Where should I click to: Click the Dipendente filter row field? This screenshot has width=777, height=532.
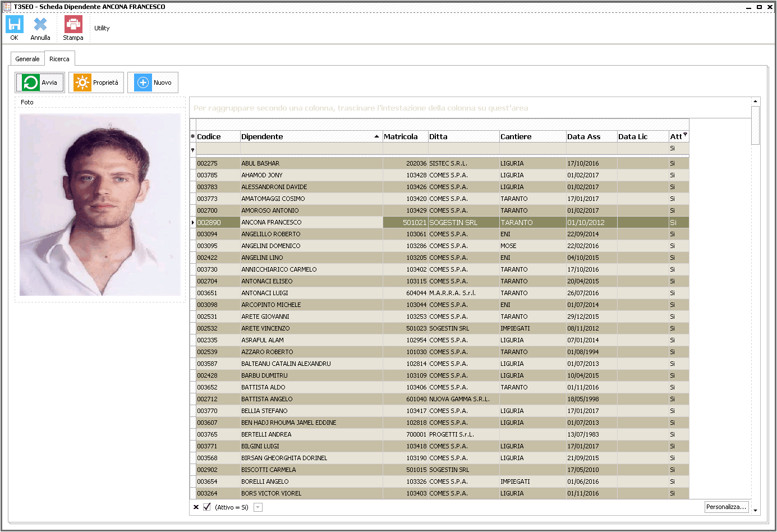click(x=311, y=149)
